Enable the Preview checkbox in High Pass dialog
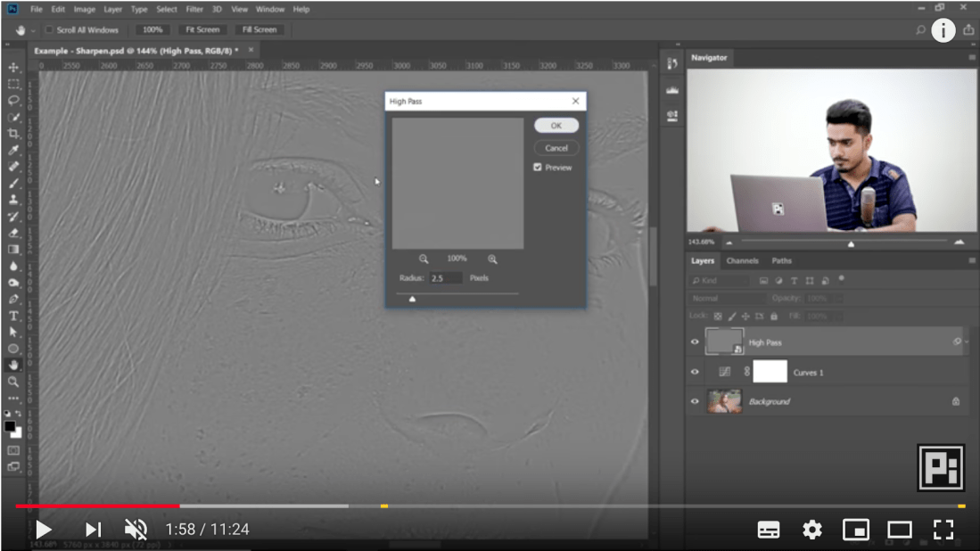This screenshot has height=551, width=980. pyautogui.click(x=537, y=167)
